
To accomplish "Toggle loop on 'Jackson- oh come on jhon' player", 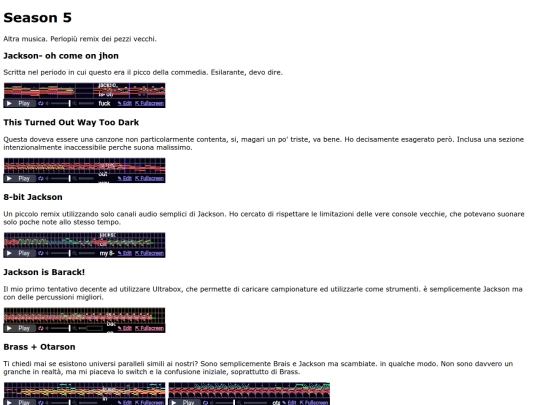I will click(41, 103).
